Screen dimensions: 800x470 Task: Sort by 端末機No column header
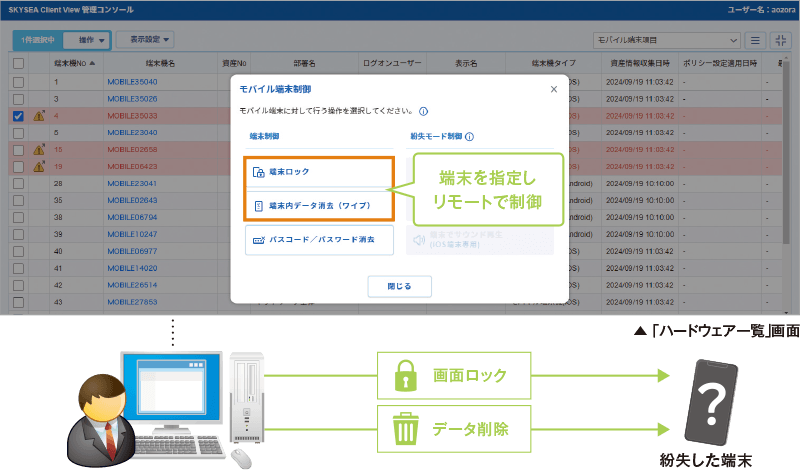[71, 63]
